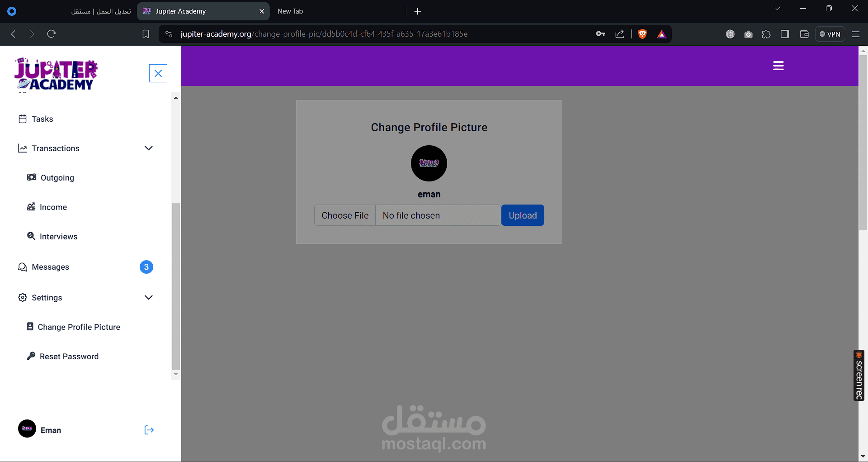Open the Brave wallet icon
The height and width of the screenshot is (462, 868).
pyautogui.click(x=804, y=34)
